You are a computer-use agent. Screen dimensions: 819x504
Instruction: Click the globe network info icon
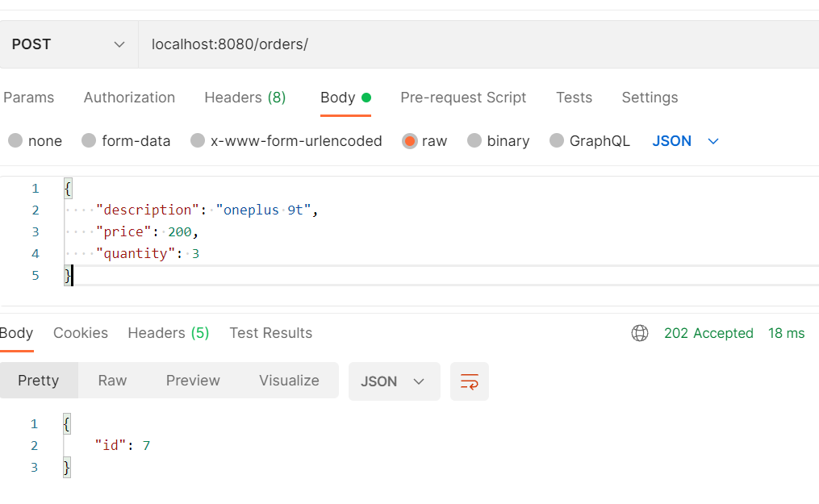(x=640, y=333)
